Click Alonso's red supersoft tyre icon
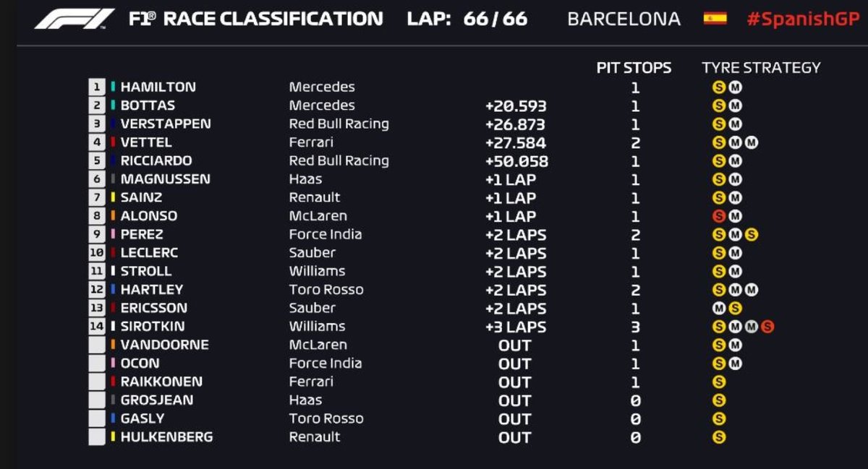The height and width of the screenshot is (469, 868). point(718,216)
